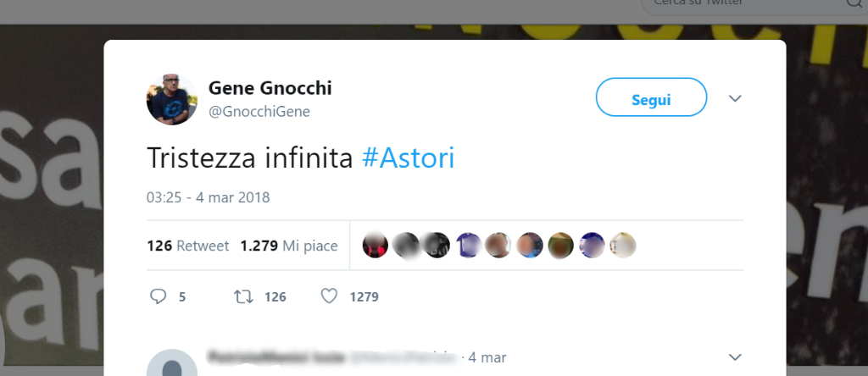Viewport: 868px width, 376px height.
Task: Click the search magnifier icon
Action: pyautogui.click(x=853, y=3)
